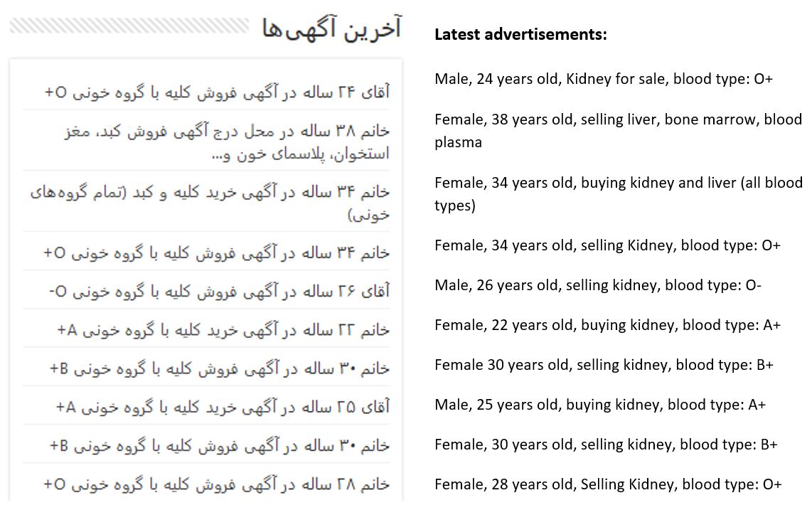The width and height of the screenshot is (812, 510).
Task: Click English text "Female, 28 years old, Selling Kidney"
Action: click(608, 484)
